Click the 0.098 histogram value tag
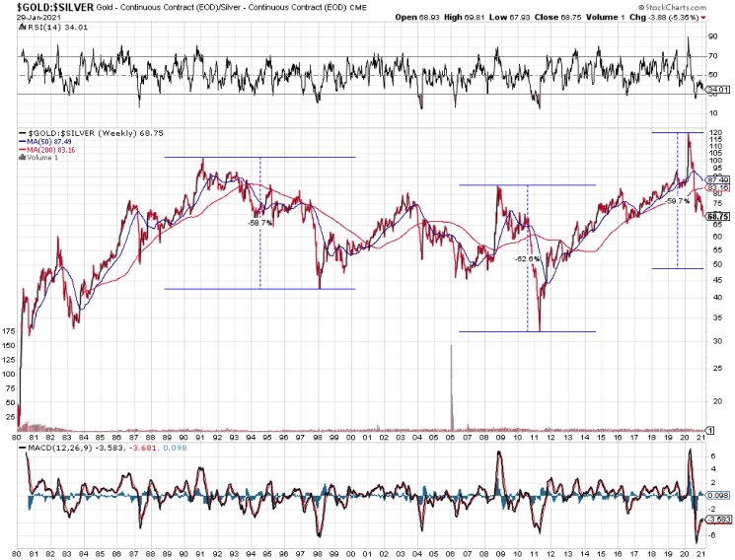 point(717,494)
